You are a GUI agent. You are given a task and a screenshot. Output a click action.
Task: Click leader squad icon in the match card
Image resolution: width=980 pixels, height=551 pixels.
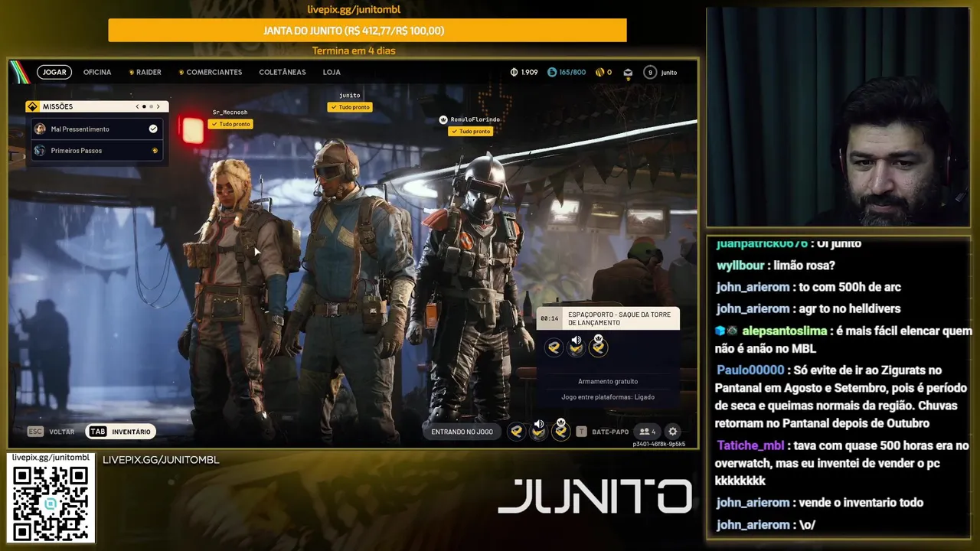(x=598, y=346)
